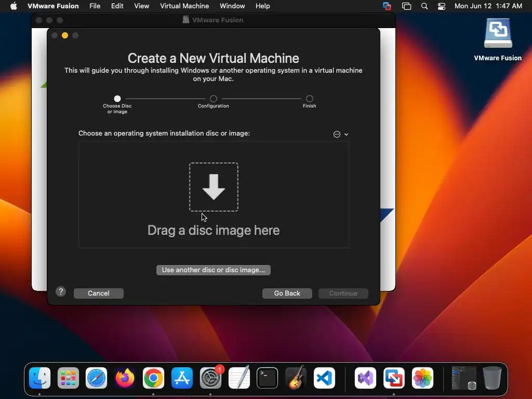Open Finder from the Dock
This screenshot has height=399, width=532.
pos(39,378)
